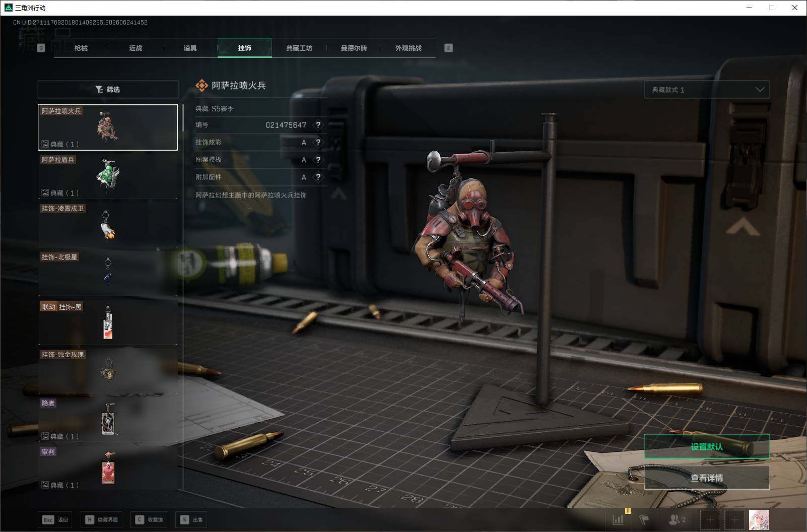This screenshot has width=807, height=532.
Task: Switch to the 近战 tab
Action: [135, 48]
